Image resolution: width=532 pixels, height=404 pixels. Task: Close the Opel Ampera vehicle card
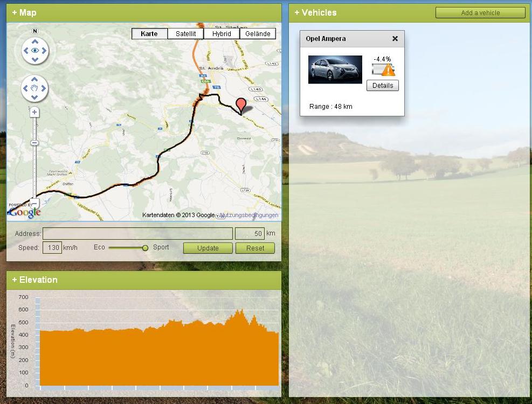(x=395, y=39)
